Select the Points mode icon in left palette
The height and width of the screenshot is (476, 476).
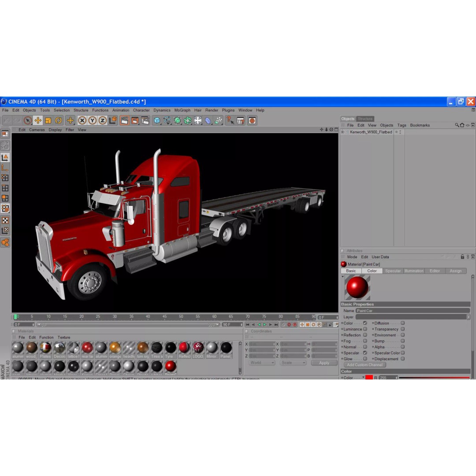pyautogui.click(x=5, y=178)
